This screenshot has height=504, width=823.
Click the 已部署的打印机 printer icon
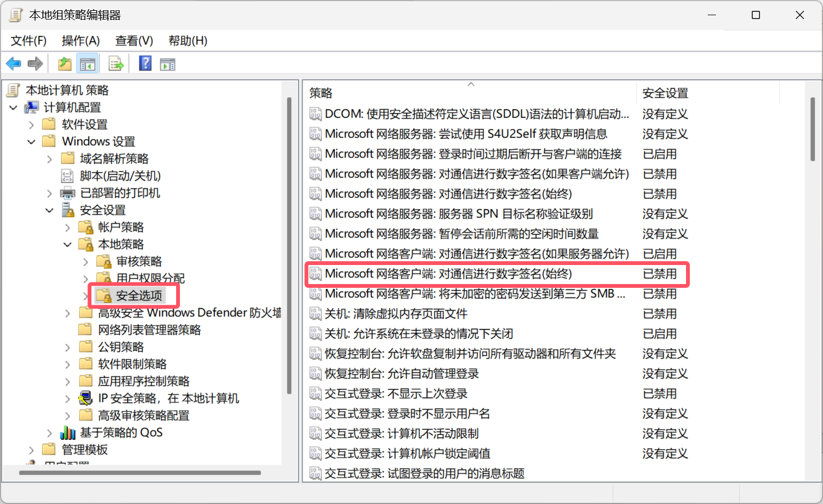tap(68, 193)
